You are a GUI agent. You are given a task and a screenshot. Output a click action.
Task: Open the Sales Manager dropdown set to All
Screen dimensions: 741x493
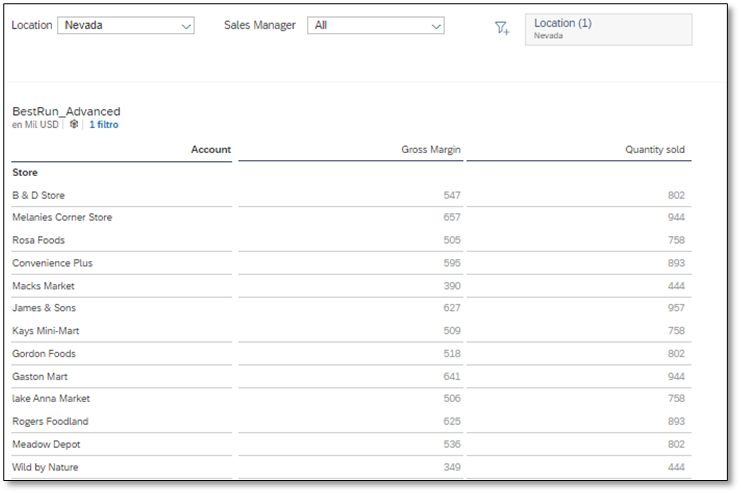(376, 26)
